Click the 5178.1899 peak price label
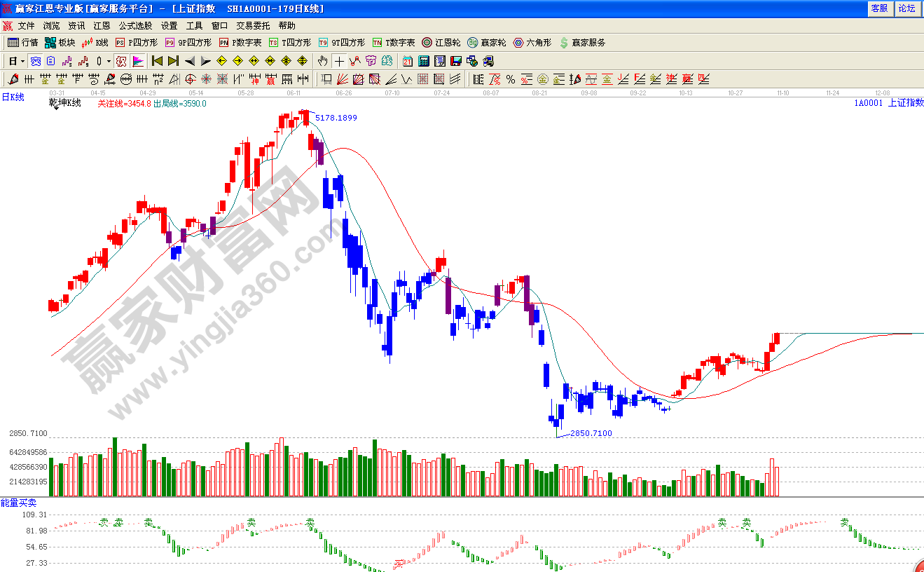The width and height of the screenshot is (924, 572). [x=336, y=118]
